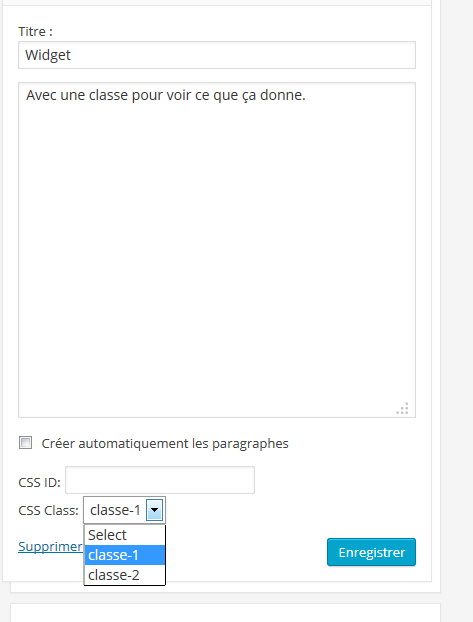Click the empty widget panel below the form
The height and width of the screenshot is (622, 473).
(225, 613)
